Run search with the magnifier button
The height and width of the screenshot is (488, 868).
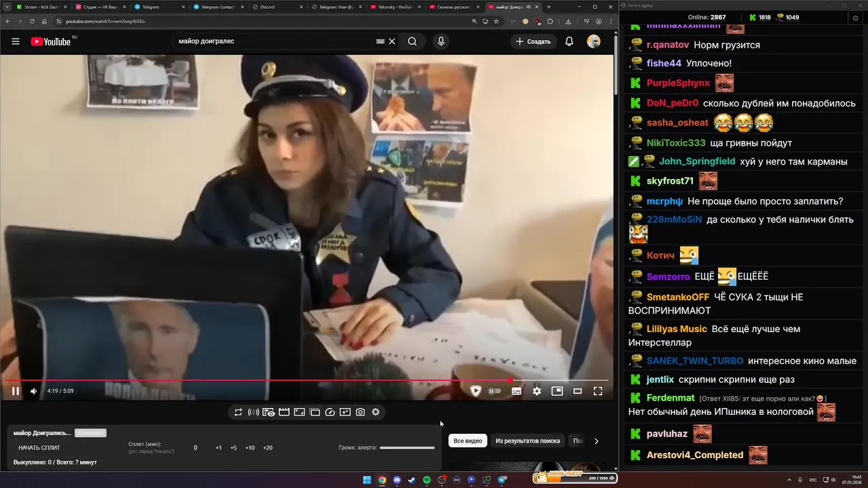412,41
